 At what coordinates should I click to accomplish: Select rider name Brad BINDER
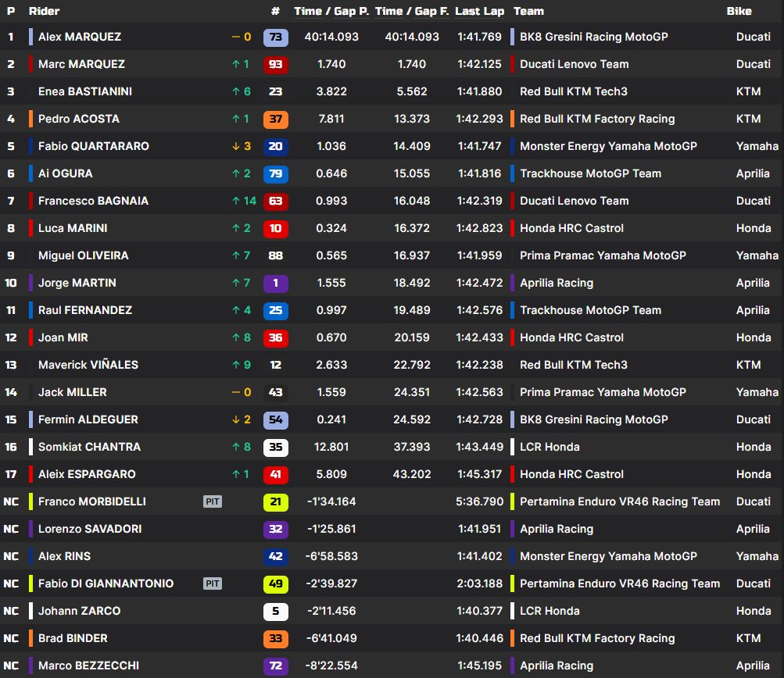point(73,638)
